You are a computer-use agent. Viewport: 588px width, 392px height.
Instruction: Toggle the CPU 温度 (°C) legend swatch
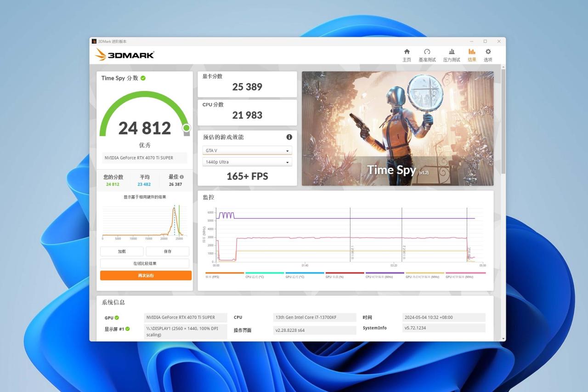265,273
